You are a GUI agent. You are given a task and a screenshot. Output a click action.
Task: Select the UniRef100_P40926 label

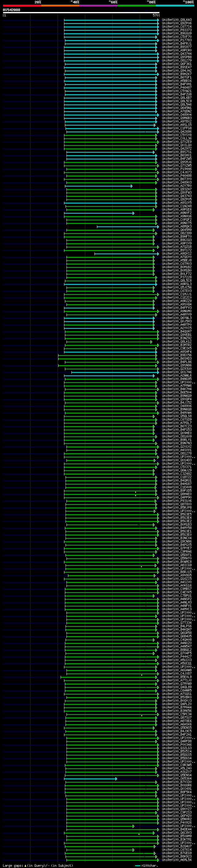pos(177,823)
